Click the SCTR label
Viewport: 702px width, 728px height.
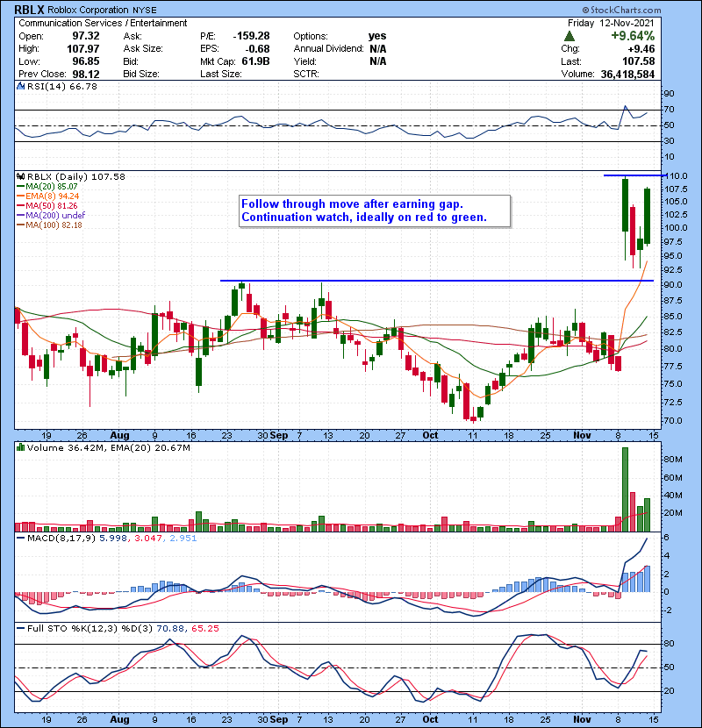coord(306,74)
